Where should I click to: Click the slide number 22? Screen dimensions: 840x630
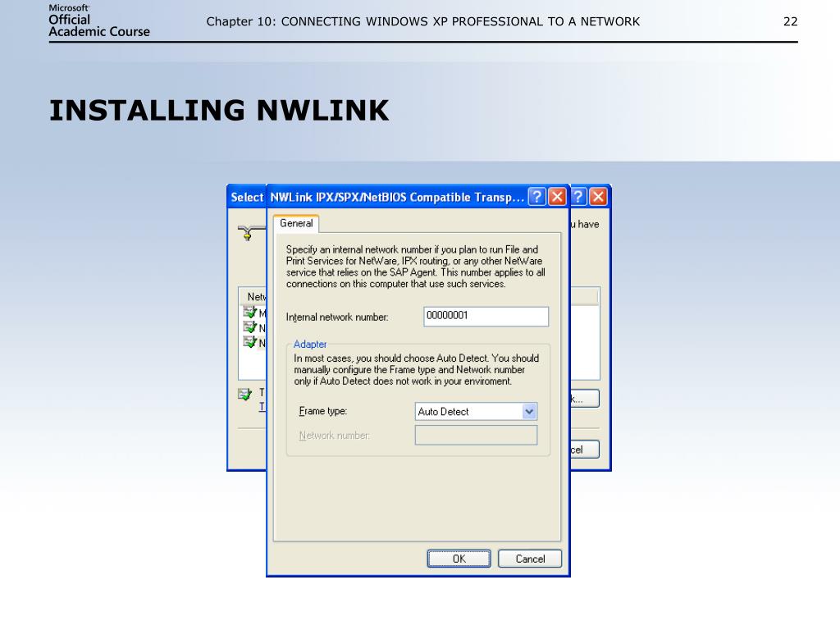pos(790,21)
